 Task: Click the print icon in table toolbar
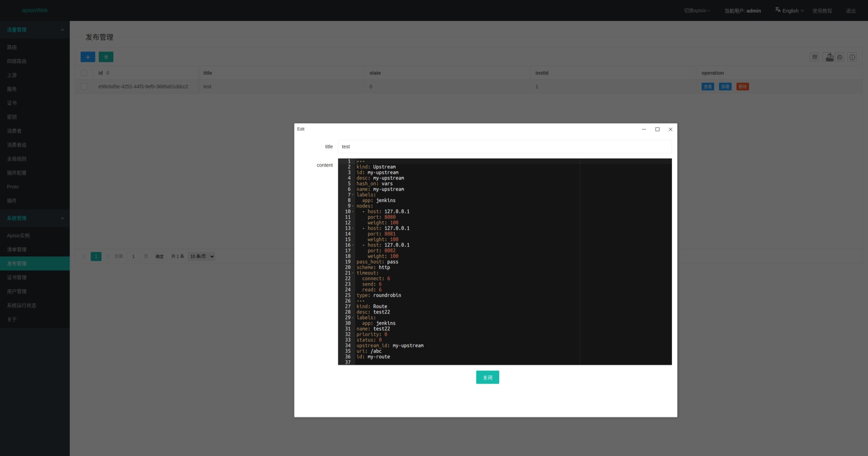click(840, 57)
